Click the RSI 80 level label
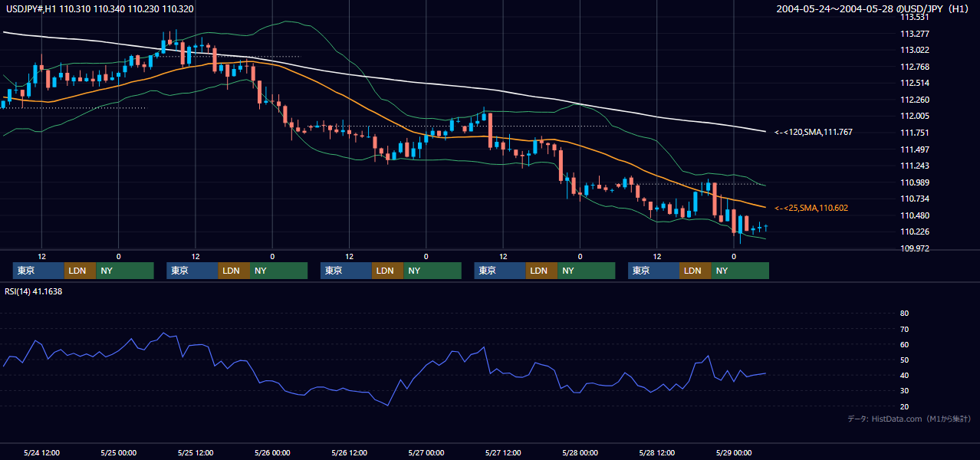Viewport: 980px width, 460px height. [x=904, y=314]
